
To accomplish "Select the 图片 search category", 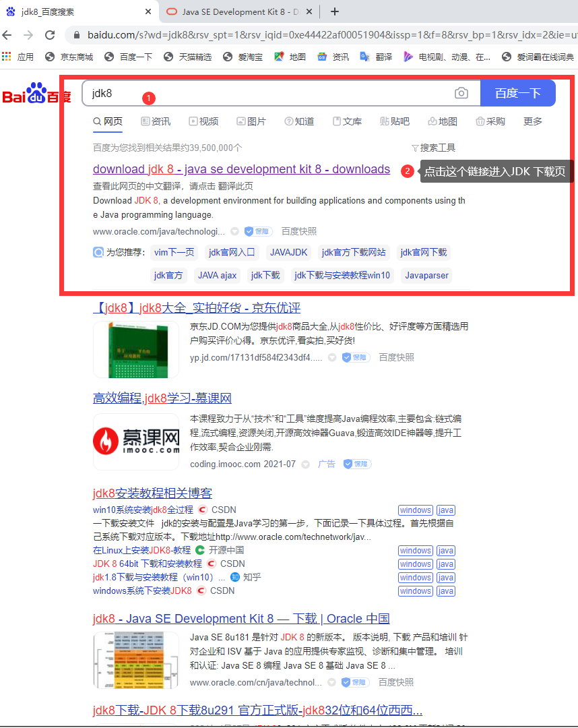I will pyautogui.click(x=251, y=121).
